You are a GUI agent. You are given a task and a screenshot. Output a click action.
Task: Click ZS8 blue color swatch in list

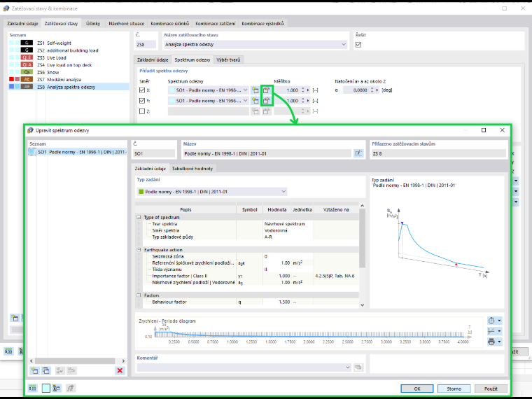tap(11, 87)
